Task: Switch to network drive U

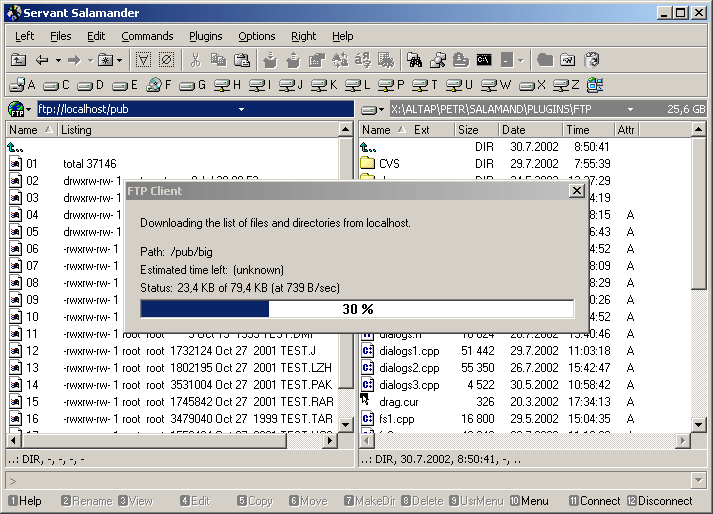Action: [460, 85]
